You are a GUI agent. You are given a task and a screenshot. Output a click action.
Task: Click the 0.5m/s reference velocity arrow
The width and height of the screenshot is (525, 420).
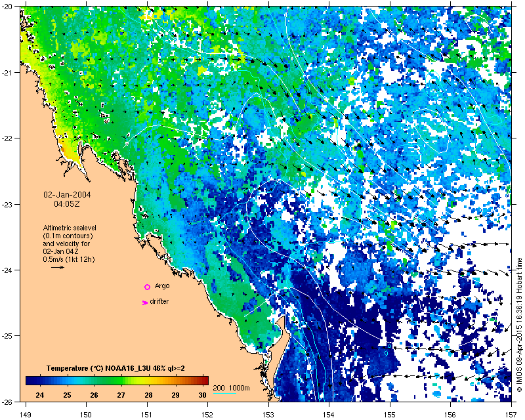pos(58,267)
